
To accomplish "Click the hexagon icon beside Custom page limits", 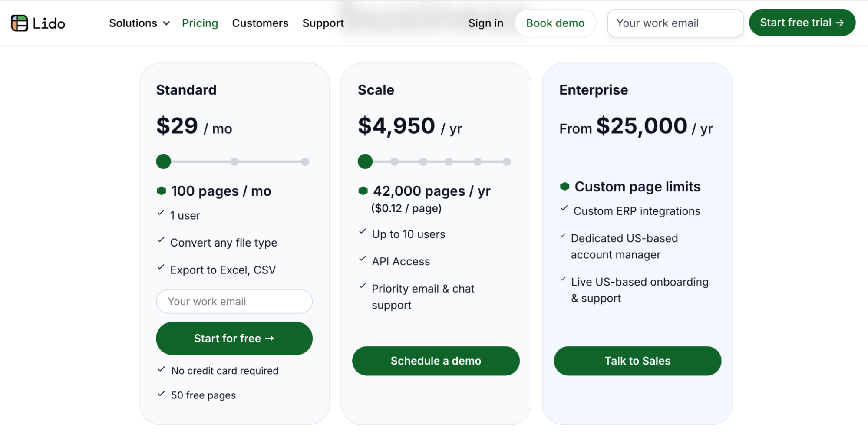I will point(564,187).
